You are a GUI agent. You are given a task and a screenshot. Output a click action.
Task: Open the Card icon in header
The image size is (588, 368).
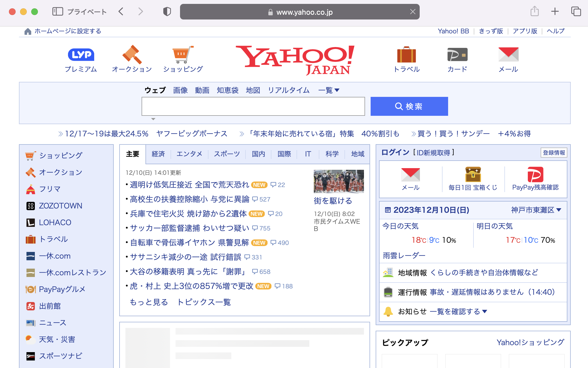457,55
